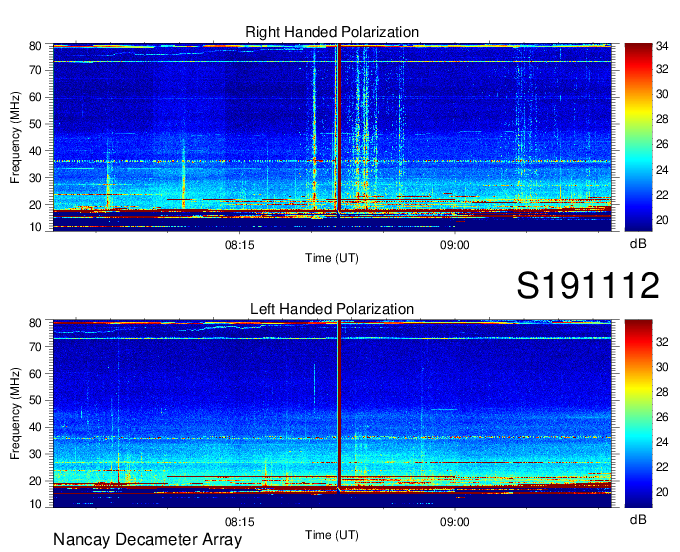Click the "50" frequency tick of the Left Handed plot

click(35, 400)
